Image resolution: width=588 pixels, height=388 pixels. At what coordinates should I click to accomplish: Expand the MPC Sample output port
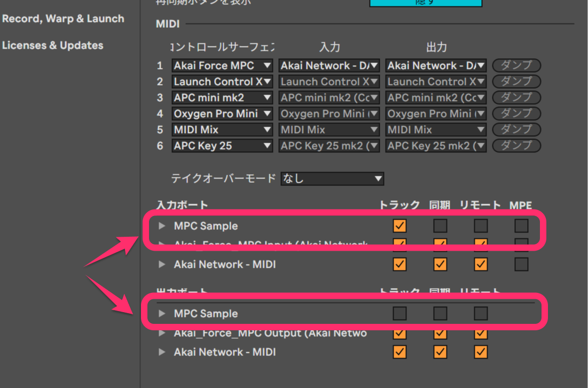pyautogui.click(x=162, y=314)
